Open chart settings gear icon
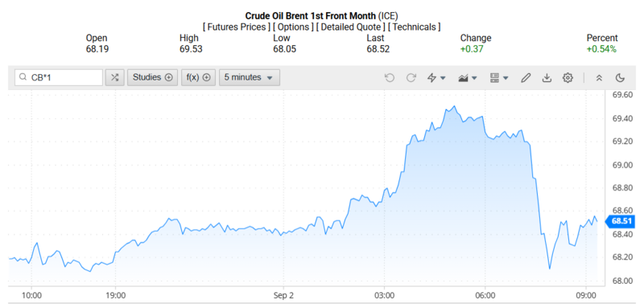Viewport: 644px width, 304px height. tap(568, 77)
